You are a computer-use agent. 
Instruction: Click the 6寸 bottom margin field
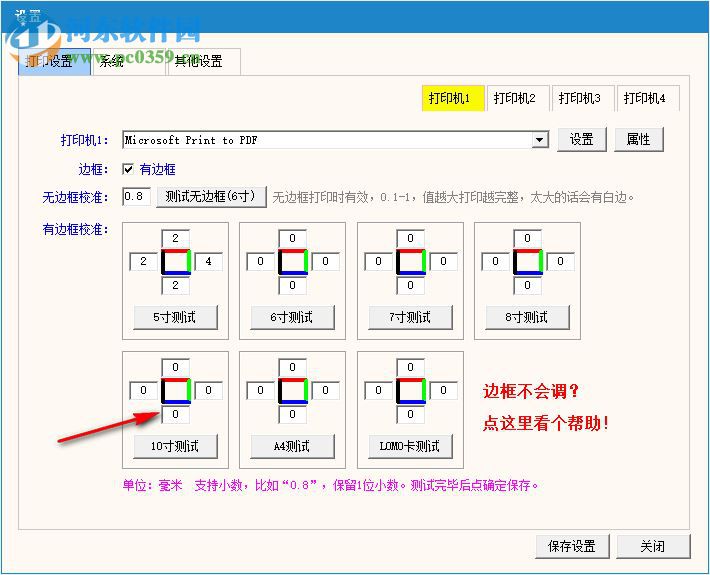coord(292,285)
